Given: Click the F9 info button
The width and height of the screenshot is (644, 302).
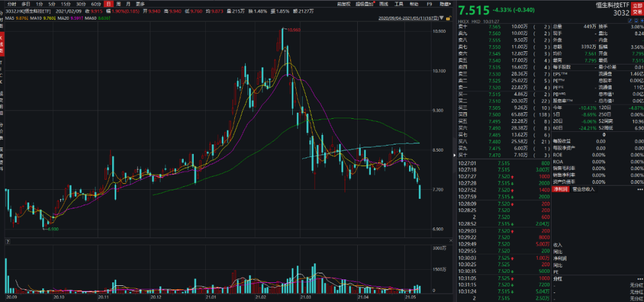Looking at the screenshot, I should 429,4.
